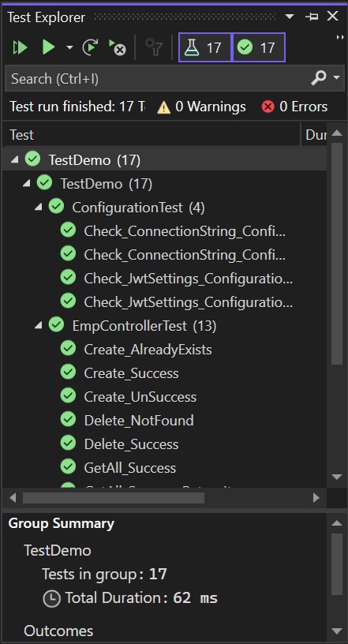348x644 pixels.
Task: Click the magnifier search icon
Action: [x=319, y=77]
